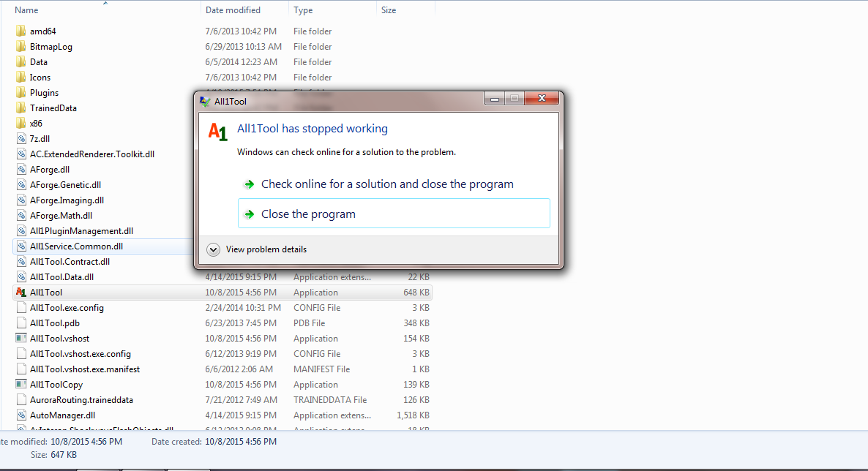The image size is (868, 471).
Task: Click the AForge.Genetic.dll file icon
Action: tap(21, 185)
